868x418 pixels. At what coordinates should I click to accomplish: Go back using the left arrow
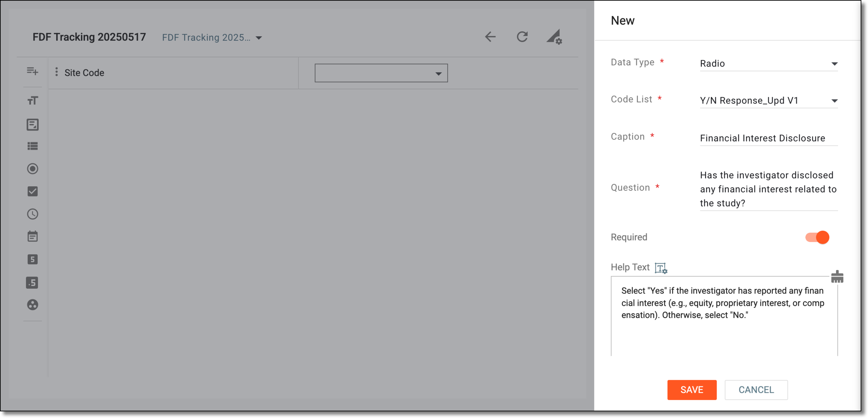click(x=490, y=37)
